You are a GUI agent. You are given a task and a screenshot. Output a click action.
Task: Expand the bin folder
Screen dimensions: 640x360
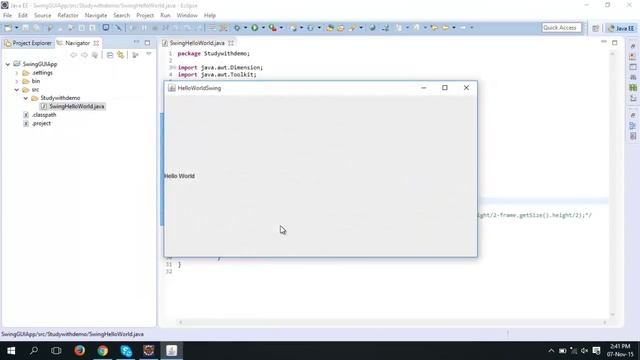click(17, 81)
